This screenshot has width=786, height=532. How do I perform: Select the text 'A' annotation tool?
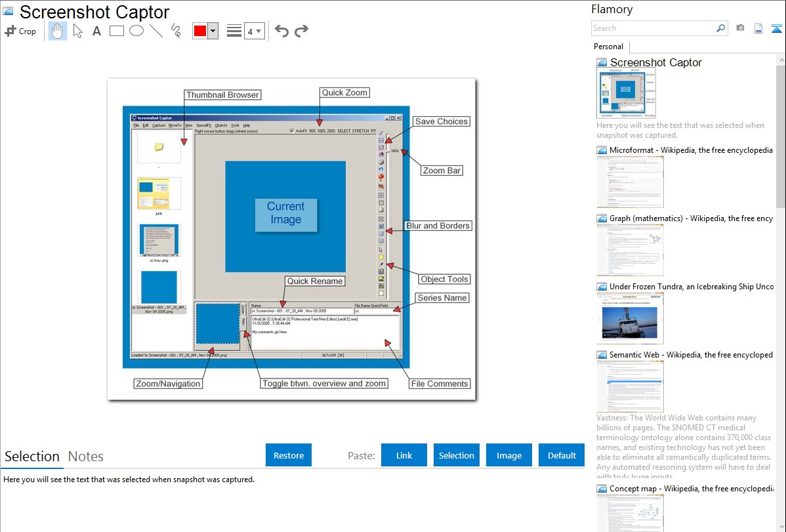point(96,31)
